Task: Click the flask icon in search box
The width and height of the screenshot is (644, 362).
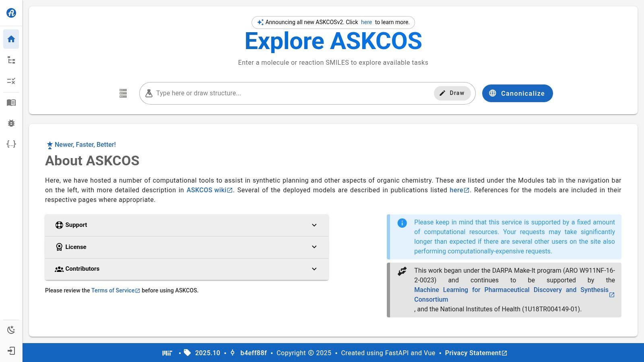Action: click(x=149, y=93)
